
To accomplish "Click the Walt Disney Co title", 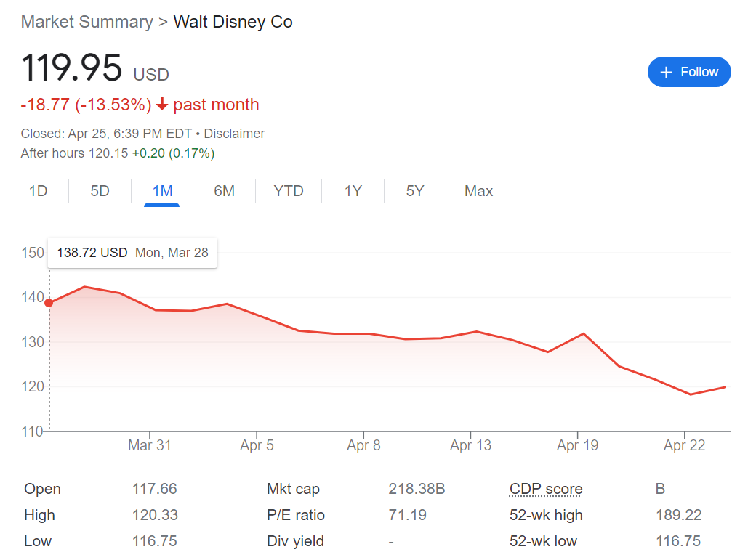I will click(x=233, y=22).
